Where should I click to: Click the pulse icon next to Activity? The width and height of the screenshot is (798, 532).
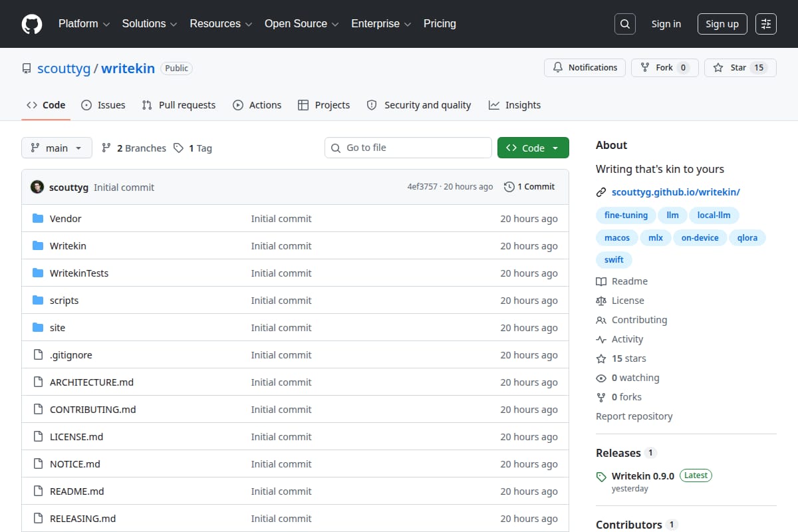click(x=601, y=339)
